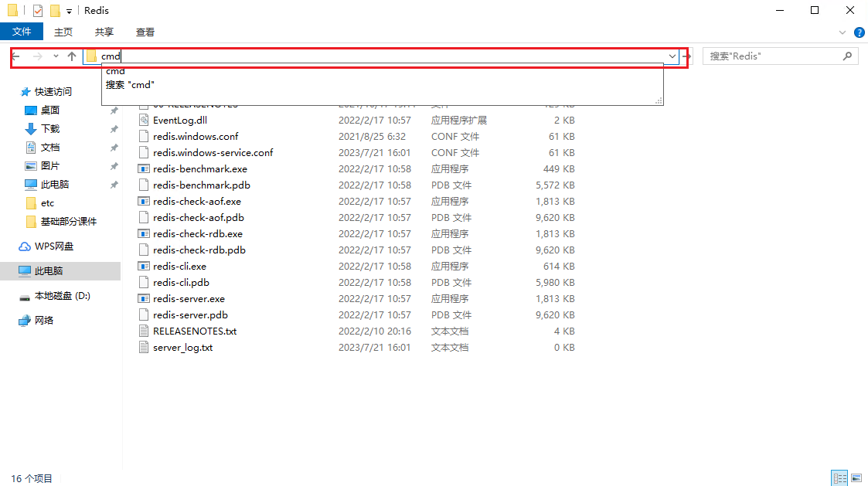Open the customize quick access toolbar dropdown
The width and height of the screenshot is (868, 486).
point(70,11)
